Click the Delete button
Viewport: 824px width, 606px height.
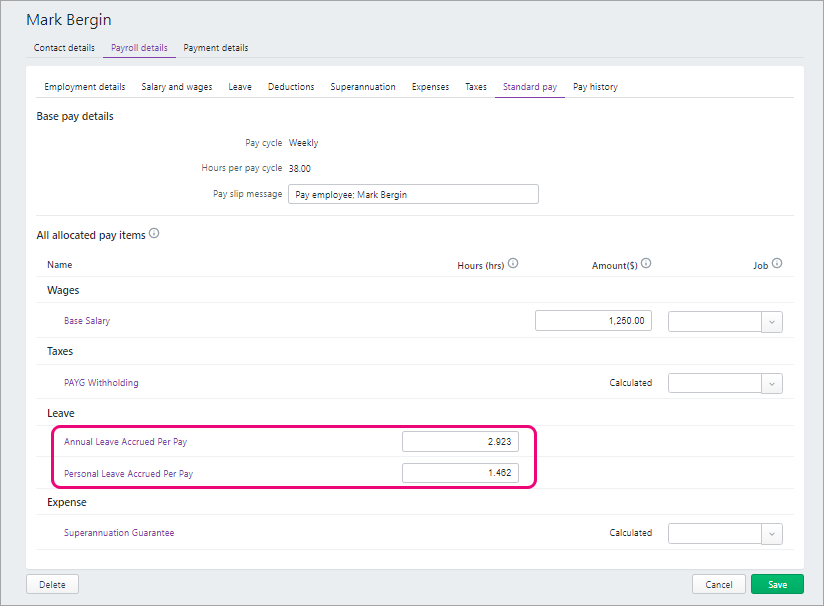pyautogui.click(x=52, y=584)
